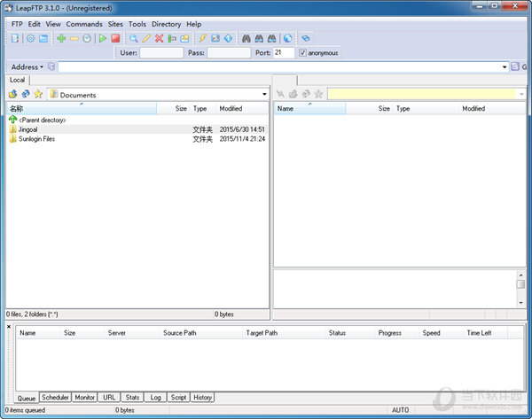Click the Pass input field
The width and height of the screenshot is (532, 419).
click(x=229, y=52)
